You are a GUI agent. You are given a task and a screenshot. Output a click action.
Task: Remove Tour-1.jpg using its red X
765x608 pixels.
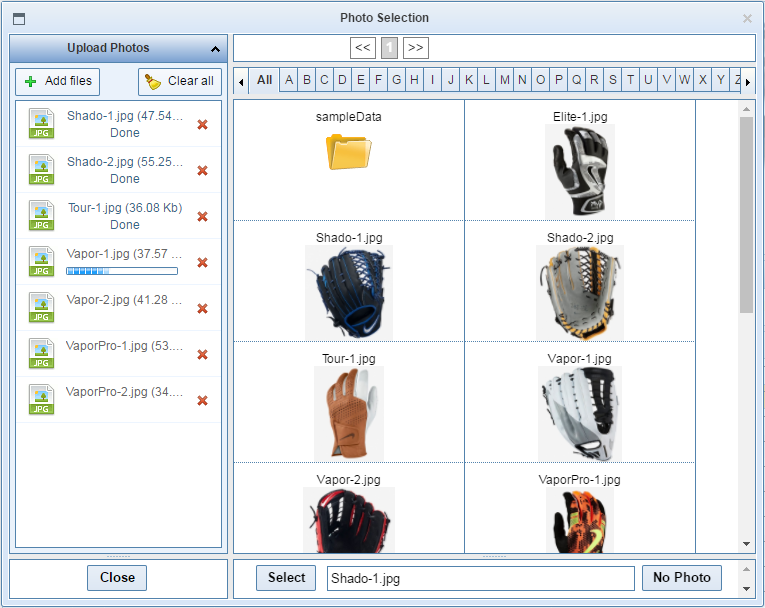(202, 217)
